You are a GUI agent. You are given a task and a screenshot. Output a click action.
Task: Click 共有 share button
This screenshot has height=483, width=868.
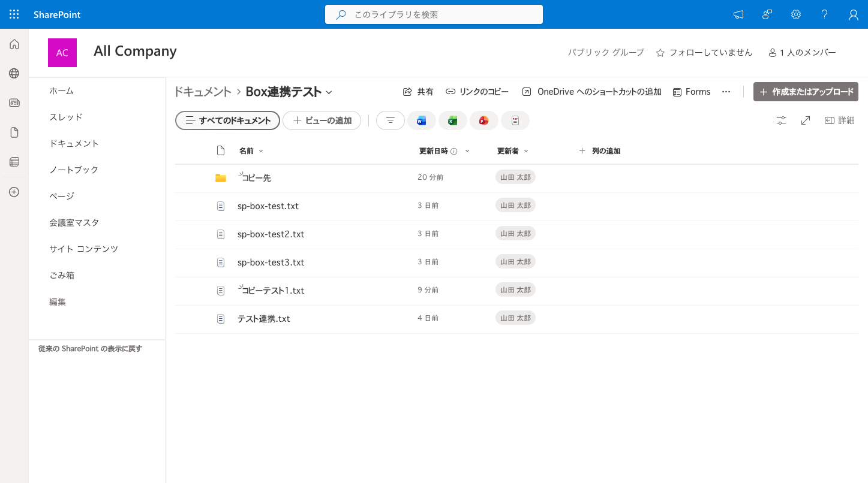(x=418, y=92)
